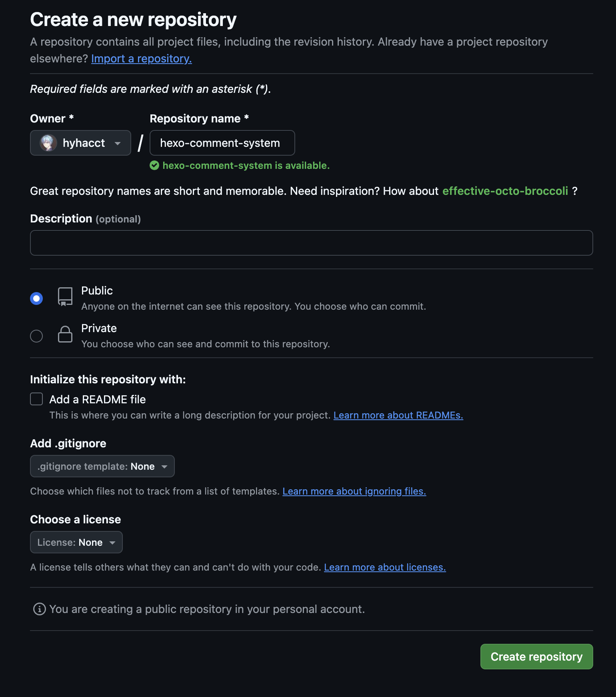Open the Owner hyhacct dropdown
This screenshot has width=616, height=697.
(80, 143)
